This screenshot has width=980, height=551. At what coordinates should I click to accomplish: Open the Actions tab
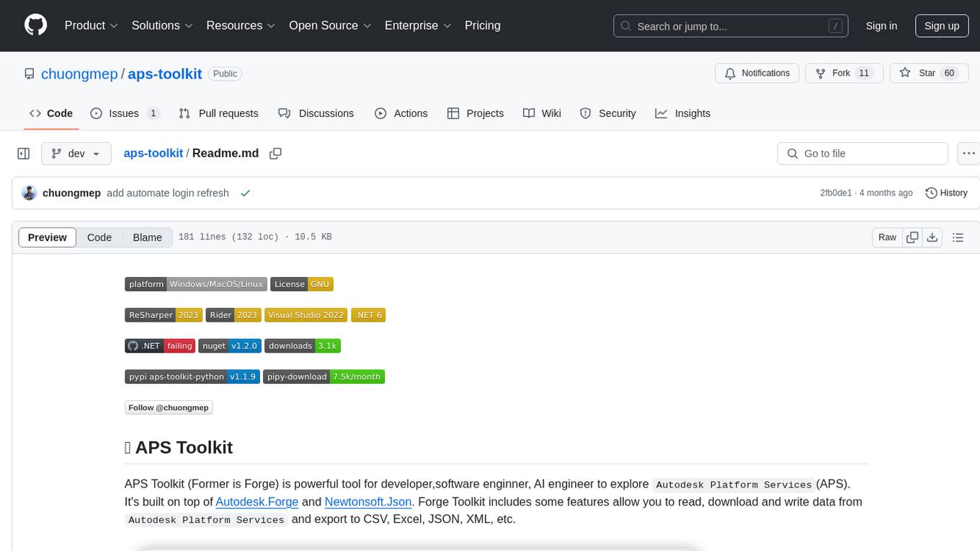(x=401, y=113)
